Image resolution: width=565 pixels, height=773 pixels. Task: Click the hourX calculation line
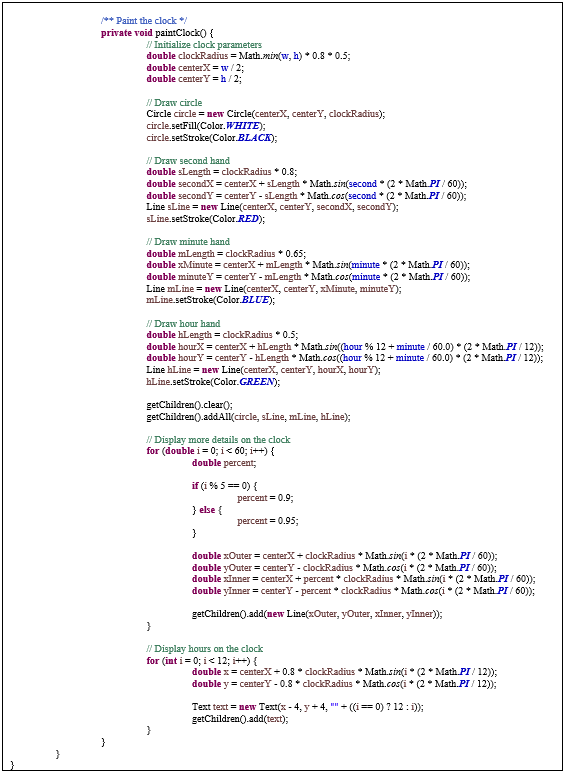(344, 346)
